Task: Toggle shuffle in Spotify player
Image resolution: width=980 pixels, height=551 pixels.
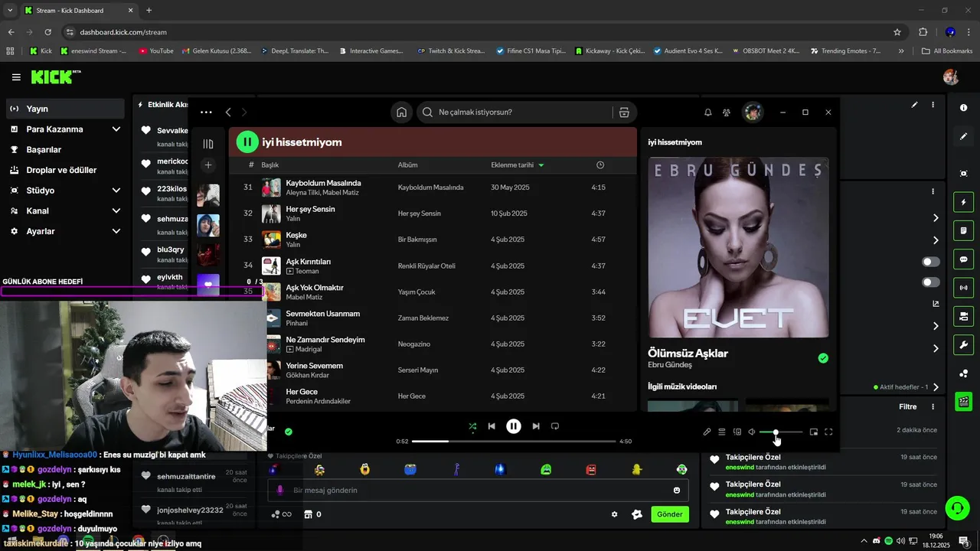Action: [x=472, y=426]
